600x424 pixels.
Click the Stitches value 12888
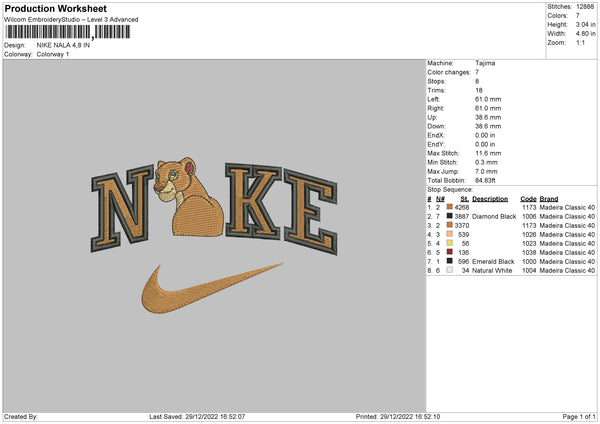click(585, 7)
